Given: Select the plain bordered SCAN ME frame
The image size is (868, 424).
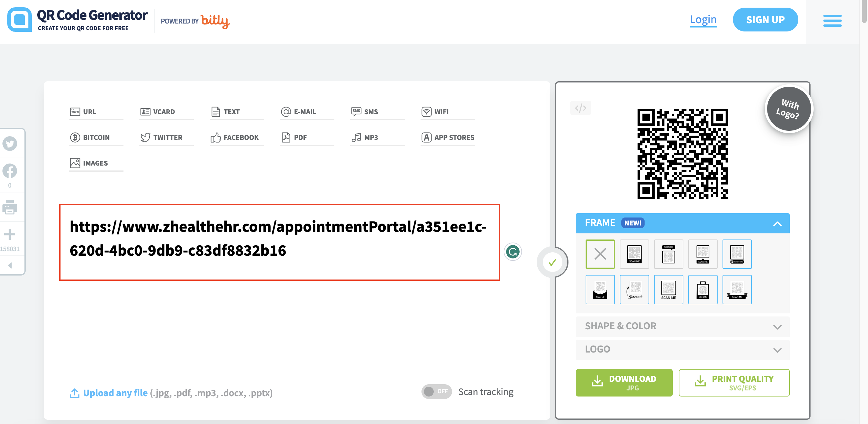Looking at the screenshot, I should coord(668,290).
